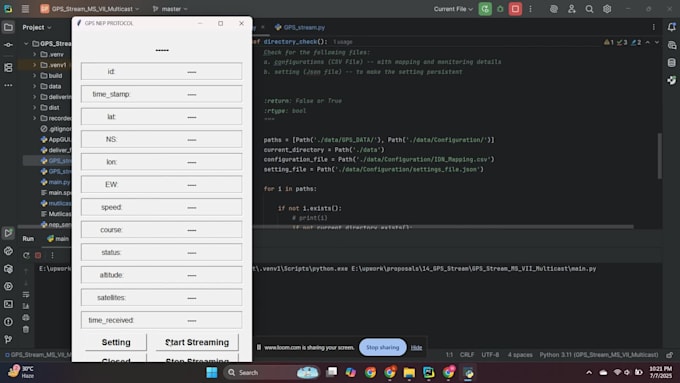Viewport: 680px width, 383px height.
Task: Open the AI Assistant swirl icon in title bar
Action: click(x=554, y=9)
